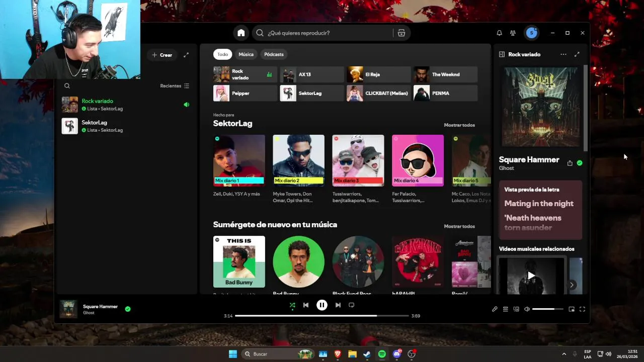Open the El Reja shortcut tile
The height and width of the screenshot is (362, 644).
[379, 74]
